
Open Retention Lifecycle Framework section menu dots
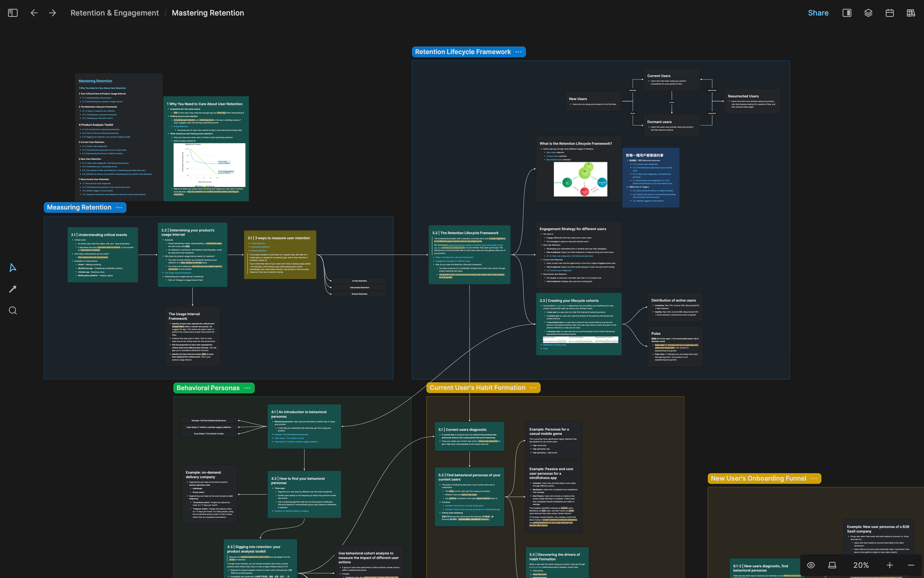tap(518, 52)
